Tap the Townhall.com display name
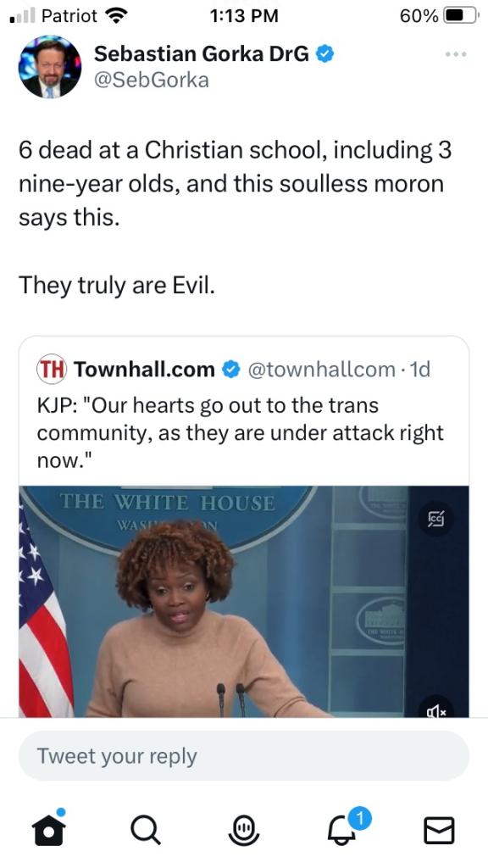This screenshot has height=868, width=488. [x=144, y=370]
